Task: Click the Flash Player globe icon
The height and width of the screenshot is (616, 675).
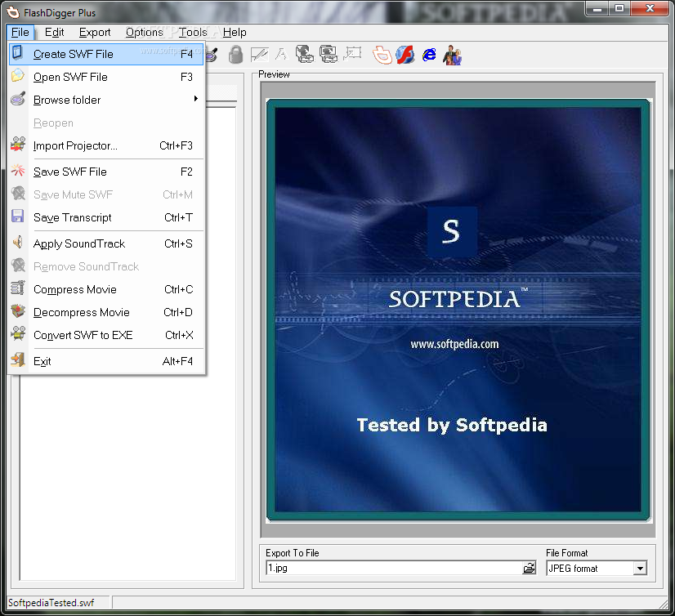Action: [405, 55]
